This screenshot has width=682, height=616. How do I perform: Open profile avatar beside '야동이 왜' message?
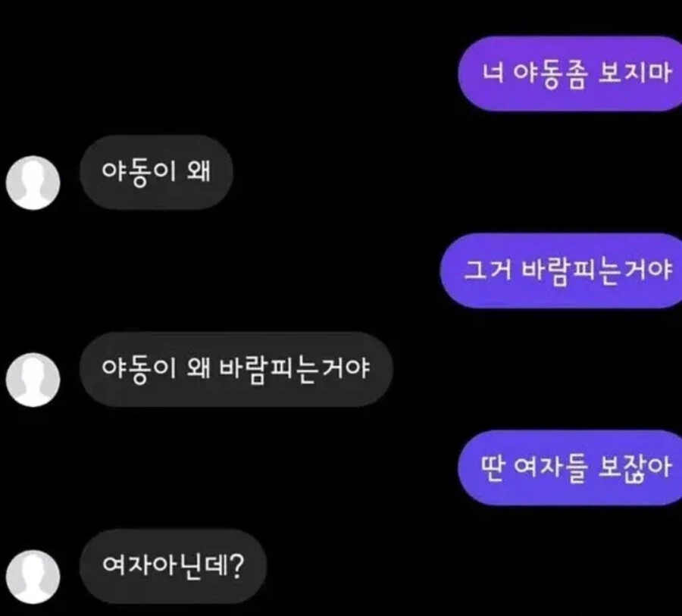[x=33, y=183]
